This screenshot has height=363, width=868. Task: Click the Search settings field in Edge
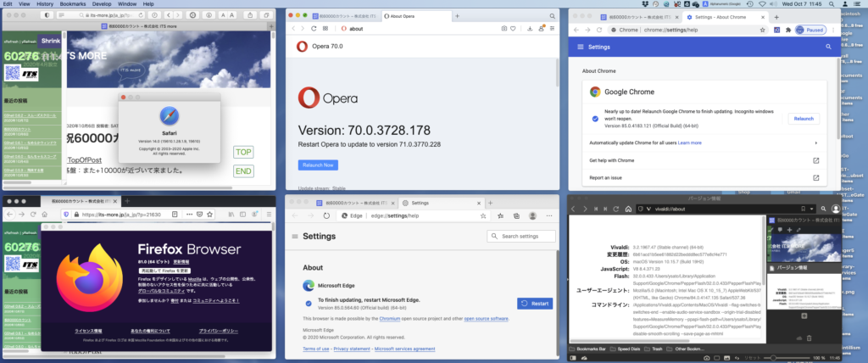(x=520, y=236)
